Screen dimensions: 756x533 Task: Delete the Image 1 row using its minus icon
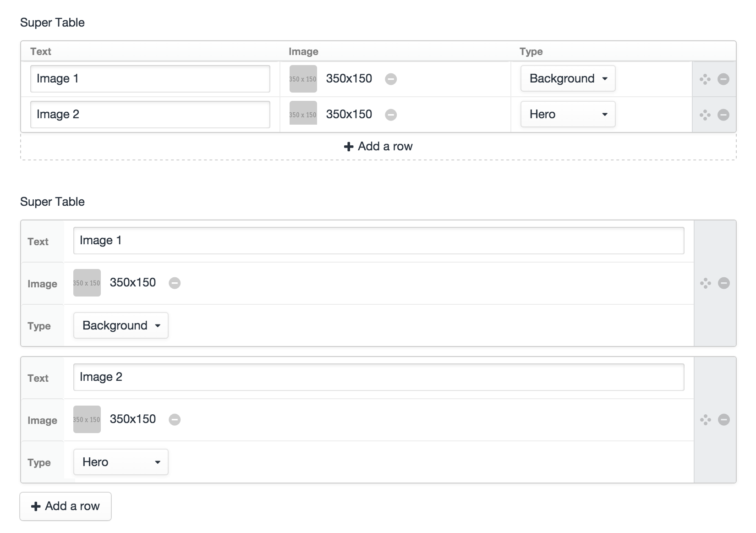point(723,79)
